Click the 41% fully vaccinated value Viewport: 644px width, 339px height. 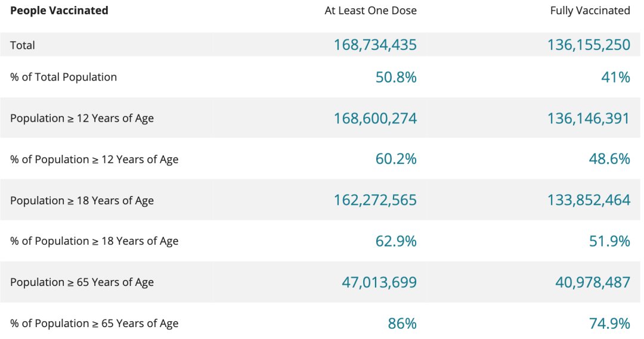[x=615, y=77]
